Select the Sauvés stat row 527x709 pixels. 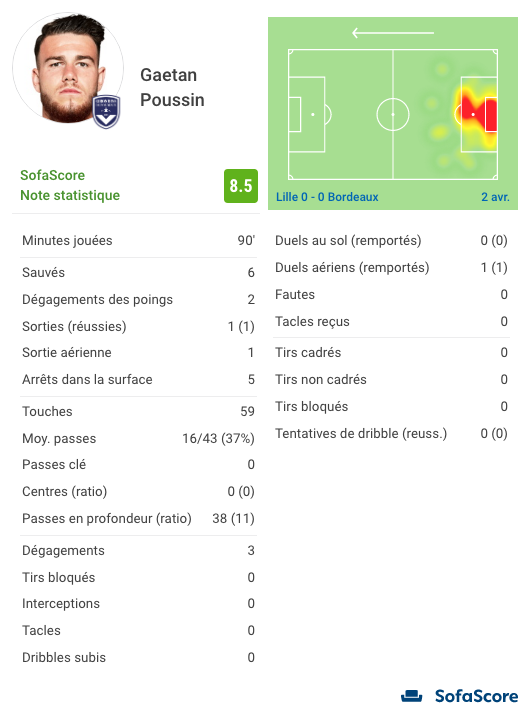pyautogui.click(x=138, y=272)
